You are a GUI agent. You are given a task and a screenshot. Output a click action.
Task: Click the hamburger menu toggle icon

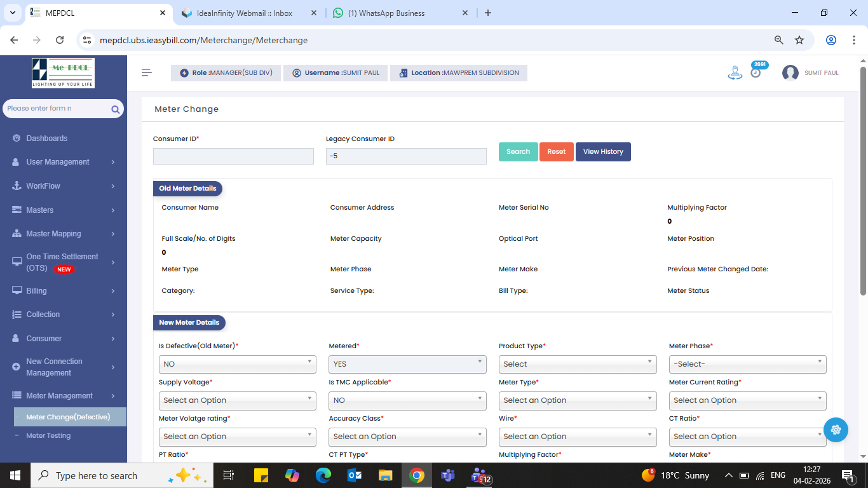coord(147,73)
